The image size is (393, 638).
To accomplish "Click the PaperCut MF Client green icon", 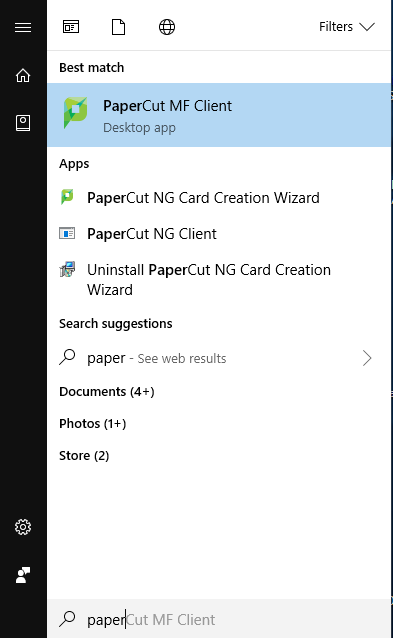I will pyautogui.click(x=75, y=113).
